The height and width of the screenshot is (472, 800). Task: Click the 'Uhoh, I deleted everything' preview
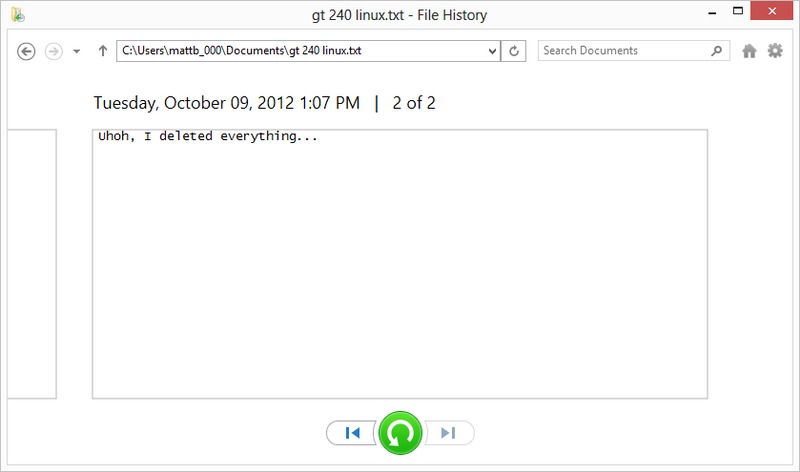tap(400, 264)
